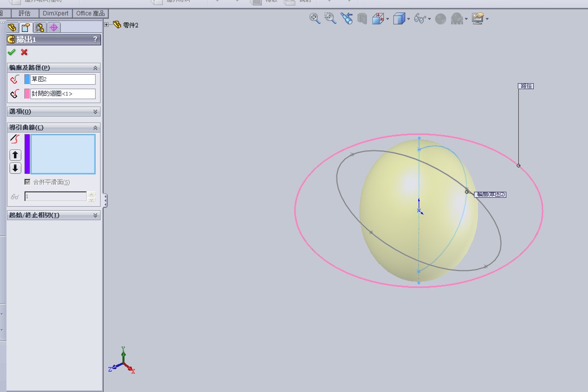Screen dimensions: 588x392
Task: Click Apply Scene icon
Action: click(x=457, y=18)
